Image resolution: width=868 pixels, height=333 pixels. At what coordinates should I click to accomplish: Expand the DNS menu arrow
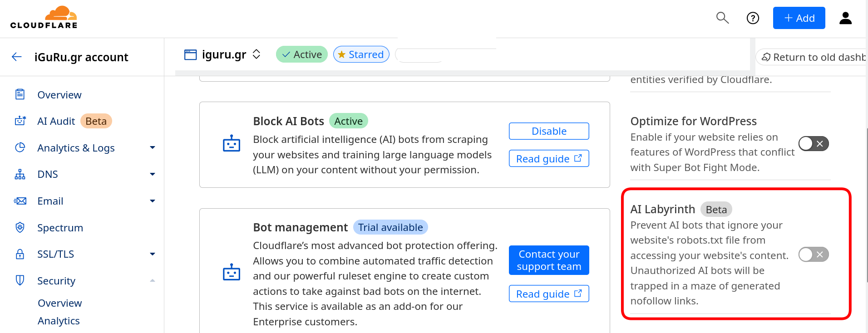click(x=153, y=174)
